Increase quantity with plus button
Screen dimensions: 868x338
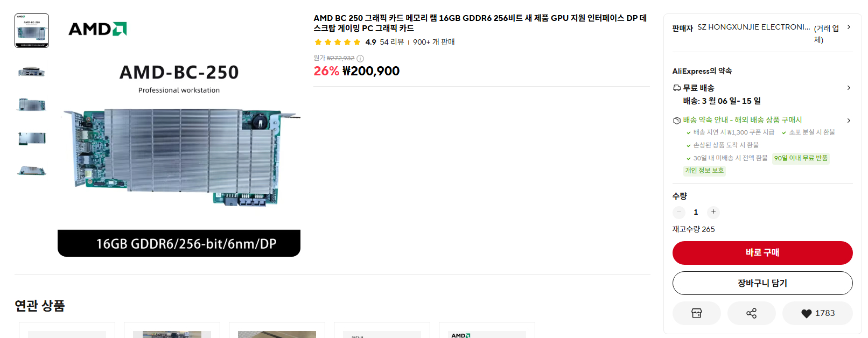click(x=713, y=212)
